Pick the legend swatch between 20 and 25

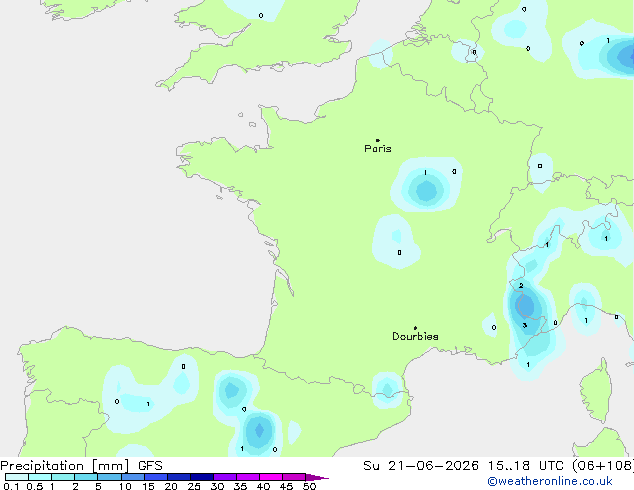tap(178, 477)
